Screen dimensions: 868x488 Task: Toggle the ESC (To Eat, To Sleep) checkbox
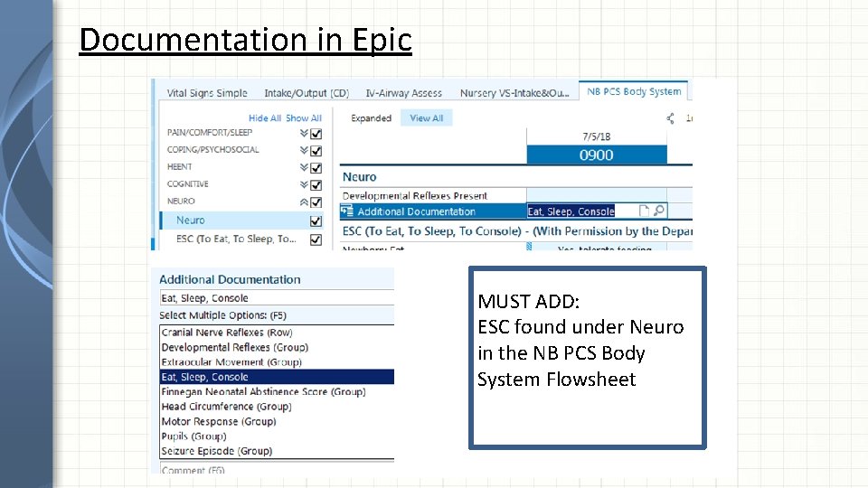click(x=316, y=240)
